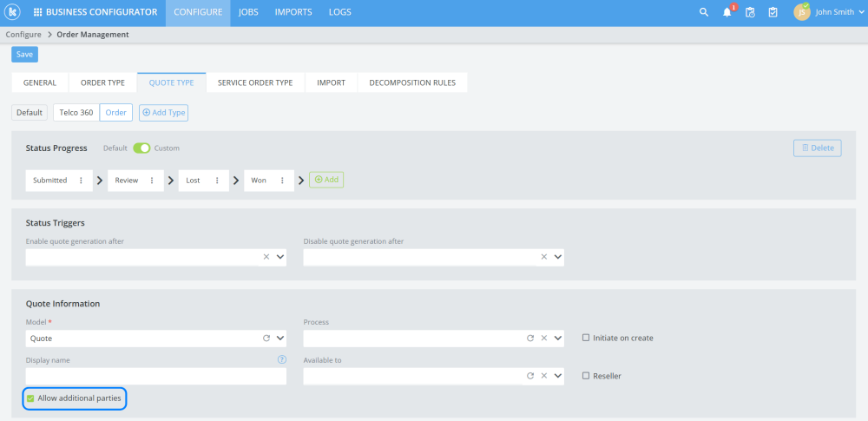The width and height of the screenshot is (868, 421).
Task: Open Lost status options menu dots
Action: (x=217, y=181)
